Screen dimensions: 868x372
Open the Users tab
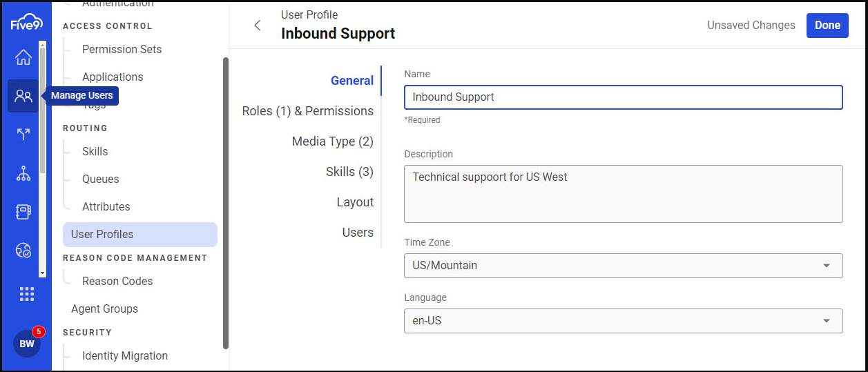(x=358, y=233)
